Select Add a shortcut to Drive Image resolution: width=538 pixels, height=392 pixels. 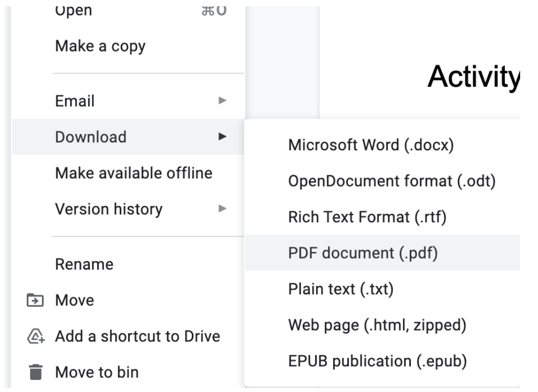(128, 336)
